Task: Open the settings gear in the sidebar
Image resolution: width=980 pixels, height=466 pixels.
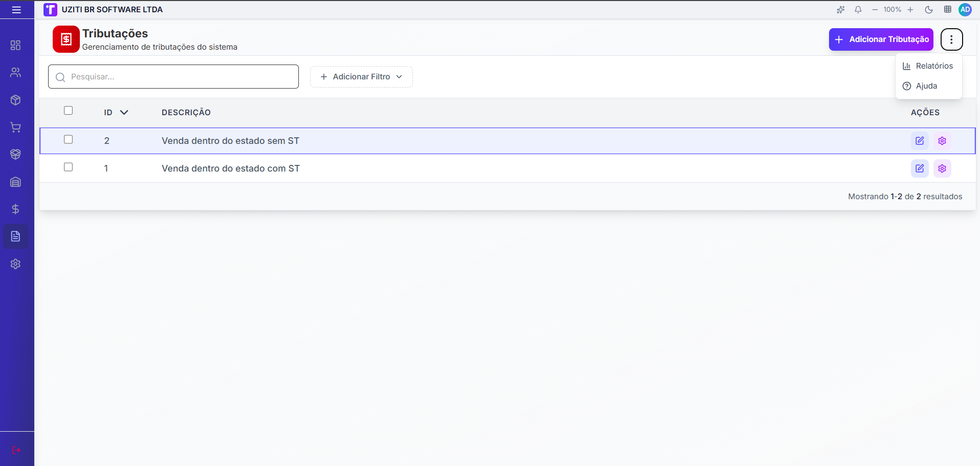Action: click(16, 264)
